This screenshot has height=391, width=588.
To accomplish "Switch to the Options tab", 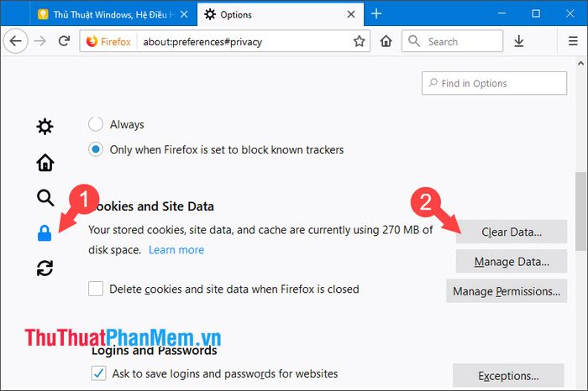I will pos(281,14).
